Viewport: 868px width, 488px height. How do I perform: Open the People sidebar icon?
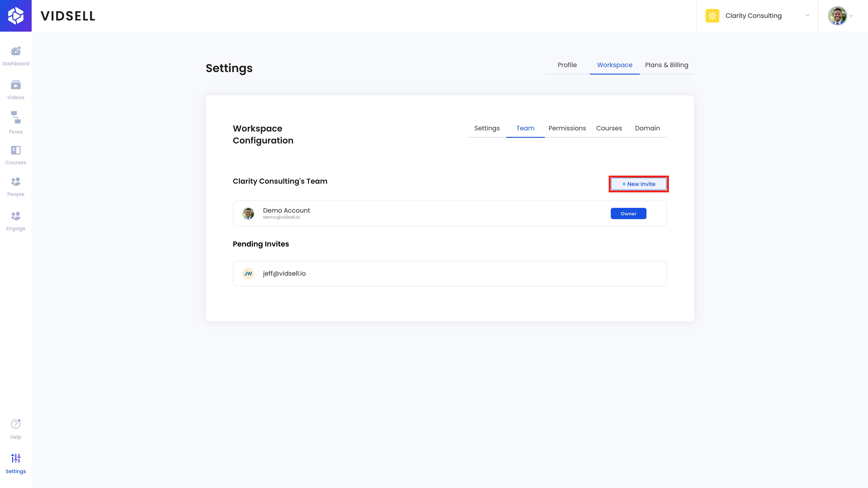(16, 182)
